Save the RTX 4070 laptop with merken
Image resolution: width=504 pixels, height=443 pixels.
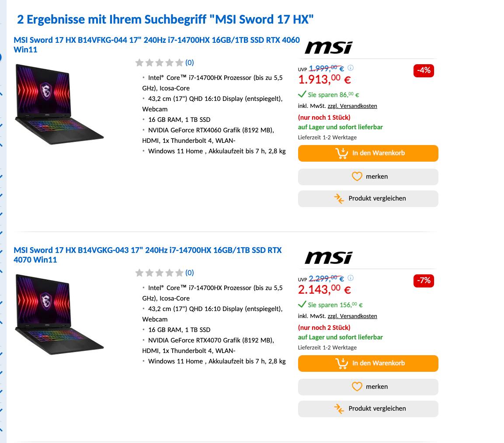tap(368, 387)
